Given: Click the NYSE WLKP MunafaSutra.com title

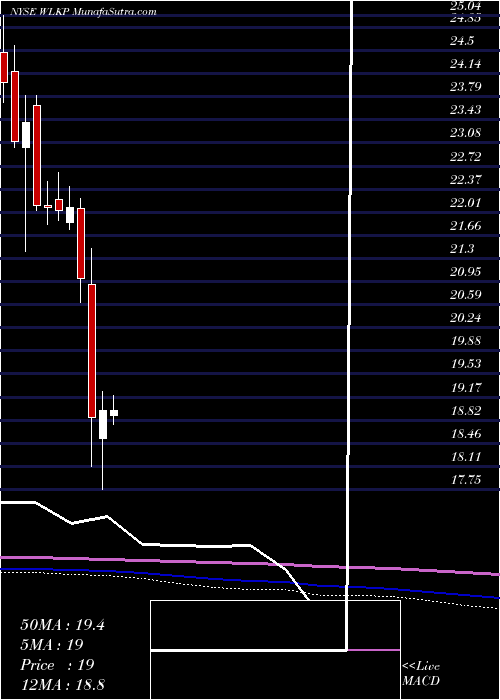Looking at the screenshot, I should (82, 11).
